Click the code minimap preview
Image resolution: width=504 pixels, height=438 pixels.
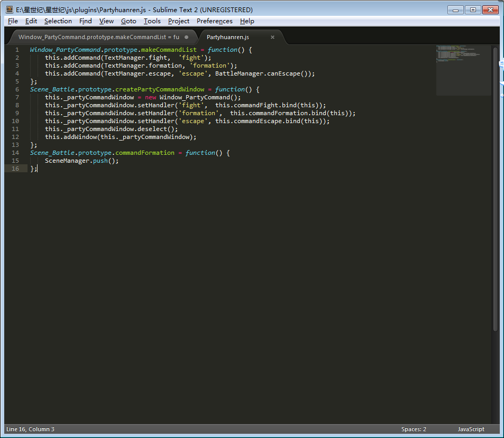coord(463,71)
